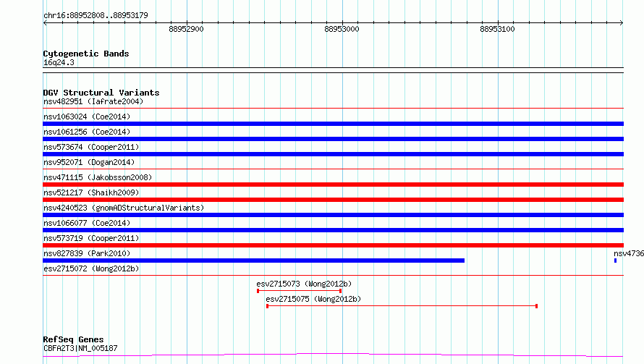Image resolution: width=644 pixels, height=364 pixels.
Task: Select the blue bar under nsv573674
Action: tap(333, 154)
